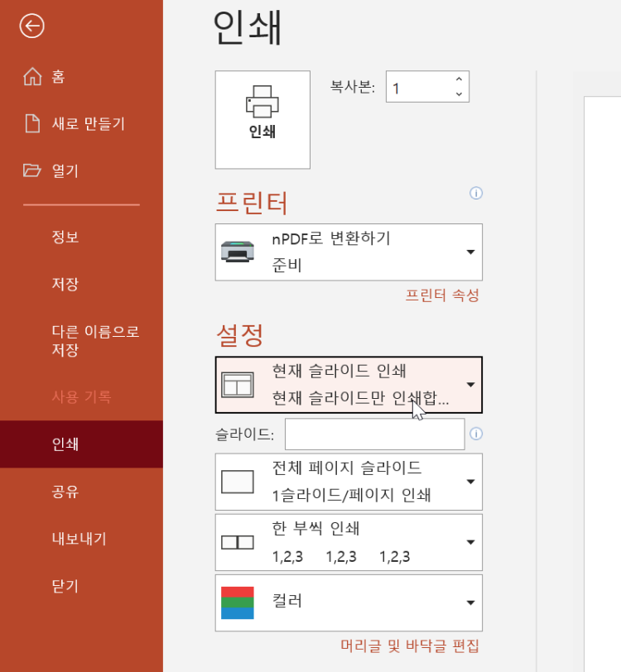621x672 pixels.
Task: Select 열기 in the sidebar
Action: tap(81, 170)
